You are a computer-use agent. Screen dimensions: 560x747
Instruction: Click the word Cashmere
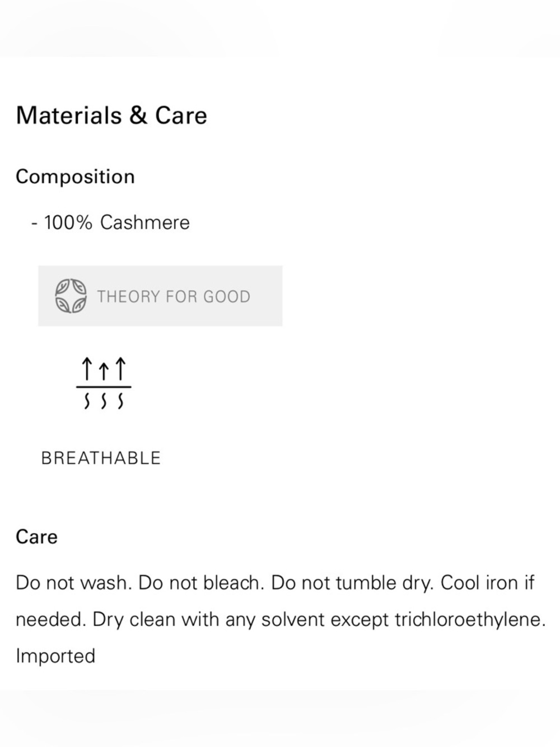[145, 222]
